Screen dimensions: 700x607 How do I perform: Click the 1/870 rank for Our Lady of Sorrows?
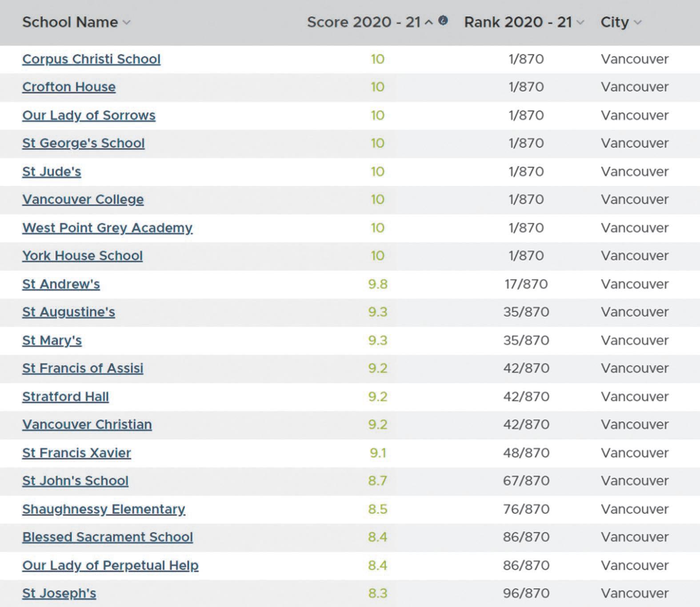(x=526, y=116)
